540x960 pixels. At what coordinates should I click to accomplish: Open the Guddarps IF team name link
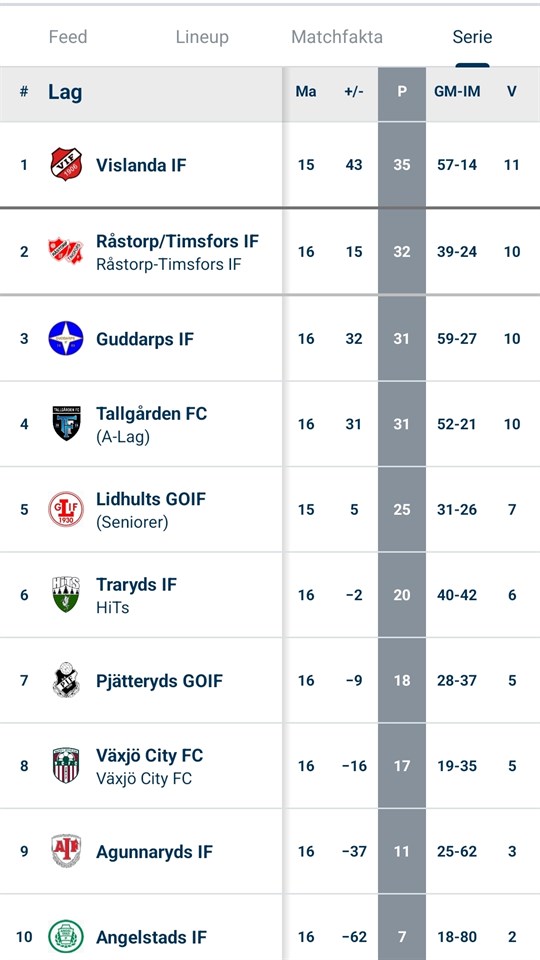point(145,339)
